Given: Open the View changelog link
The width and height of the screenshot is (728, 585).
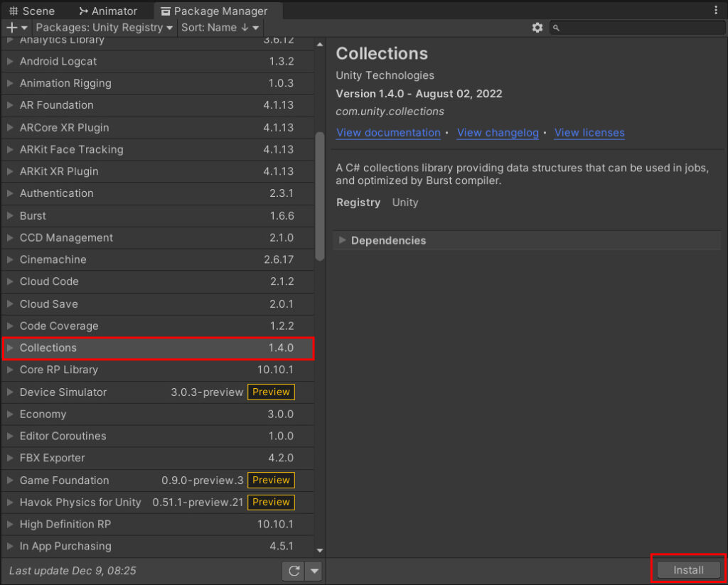Looking at the screenshot, I should [x=498, y=133].
